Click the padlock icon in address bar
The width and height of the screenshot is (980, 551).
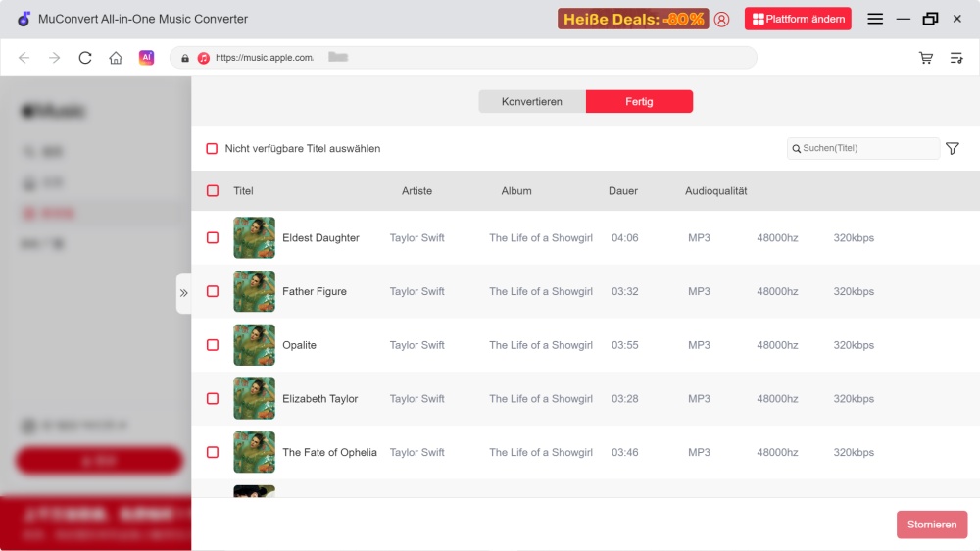click(x=185, y=58)
